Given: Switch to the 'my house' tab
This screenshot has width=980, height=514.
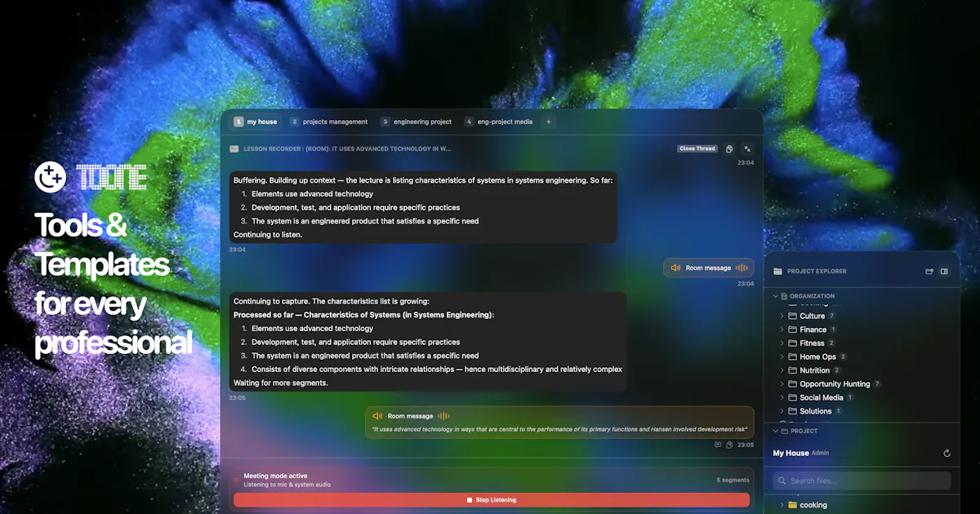Looking at the screenshot, I should pos(255,122).
